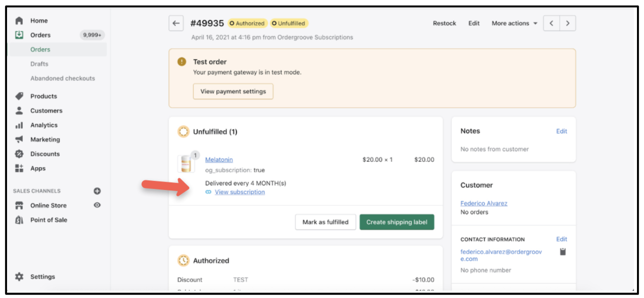Viewport: 644px width, 298px height.
Task: Click the Apps icon in the sidebar
Action: (20, 168)
